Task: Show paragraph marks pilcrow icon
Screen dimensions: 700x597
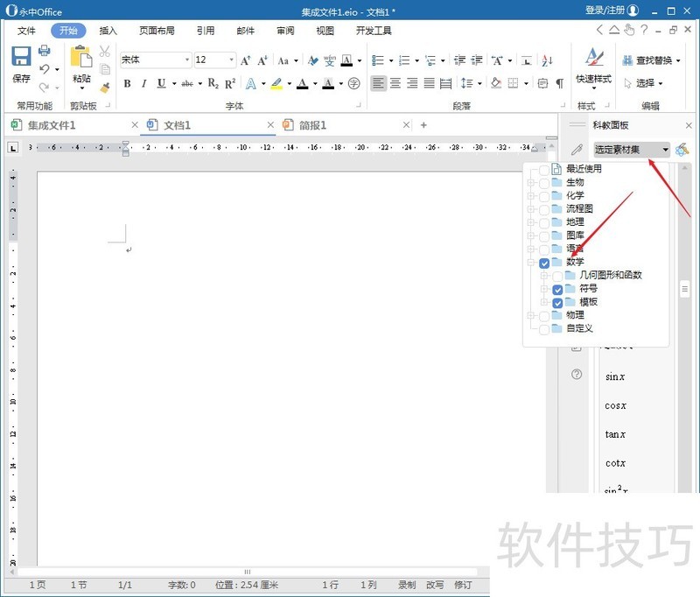Action: (x=559, y=83)
